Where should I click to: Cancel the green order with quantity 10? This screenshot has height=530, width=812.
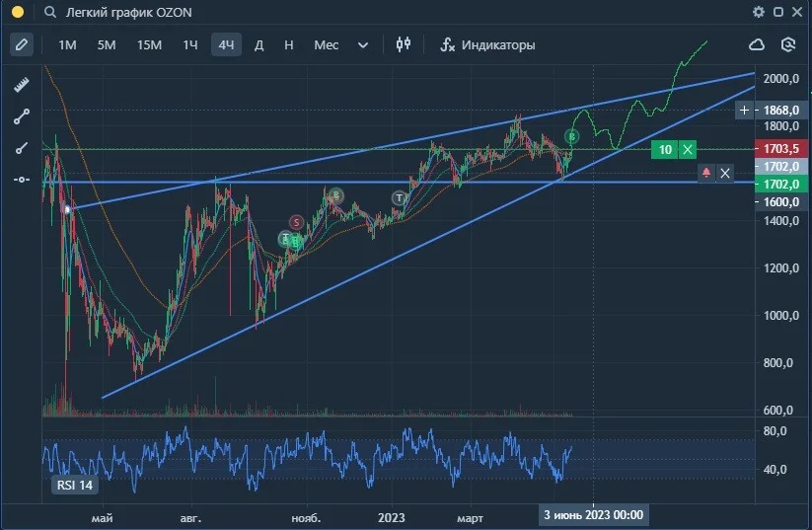tap(688, 150)
